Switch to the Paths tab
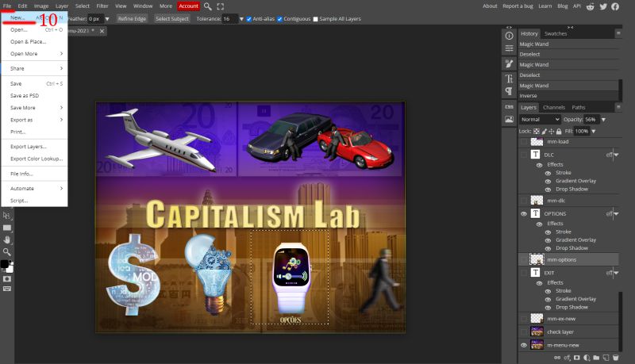The height and width of the screenshot is (364, 635). (579, 108)
